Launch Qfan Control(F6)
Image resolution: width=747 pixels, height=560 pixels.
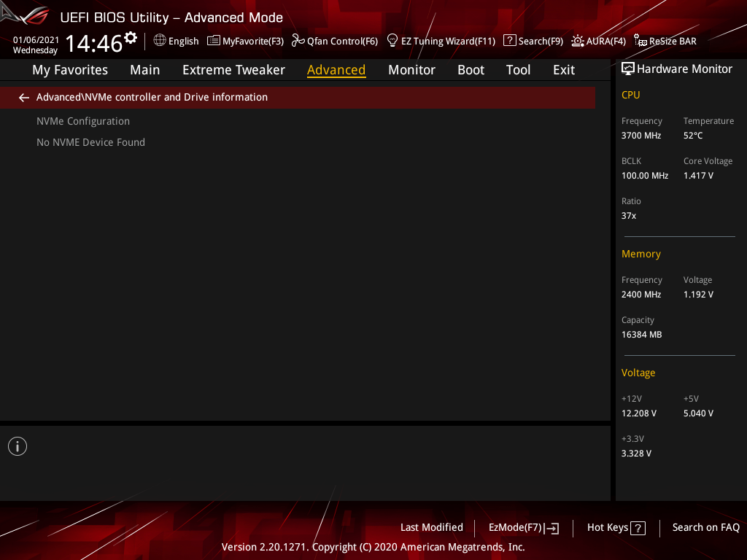pyautogui.click(x=343, y=42)
